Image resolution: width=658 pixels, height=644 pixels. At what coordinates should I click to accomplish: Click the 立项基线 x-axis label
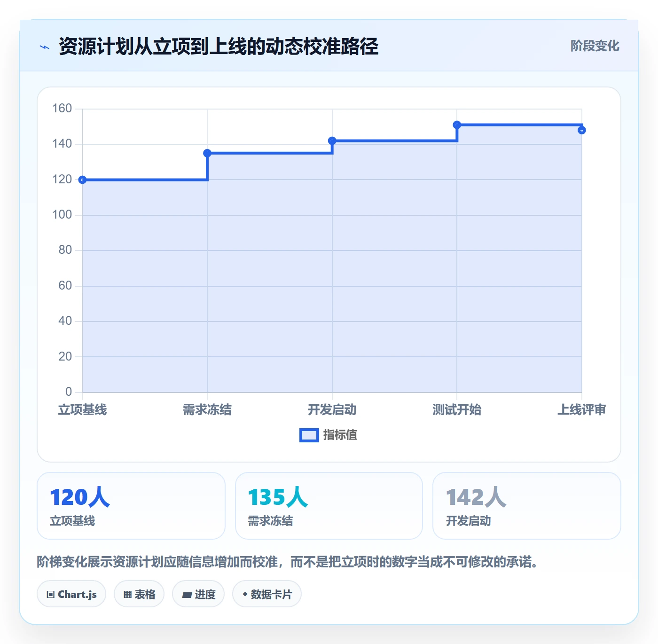coord(82,410)
